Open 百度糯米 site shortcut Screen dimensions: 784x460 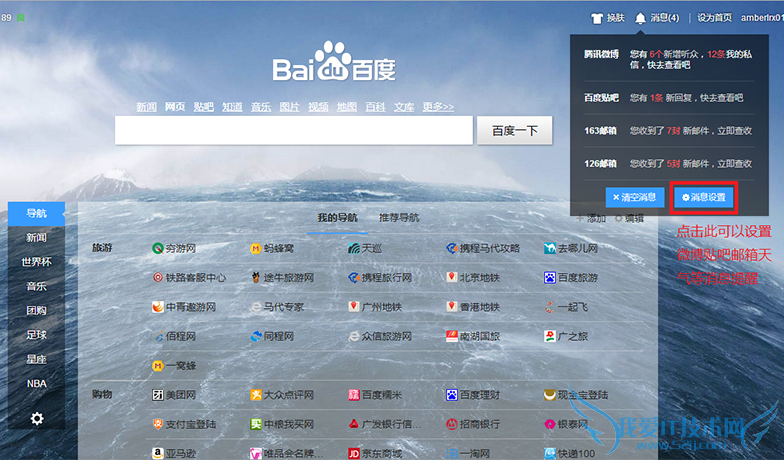pyautogui.click(x=375, y=395)
